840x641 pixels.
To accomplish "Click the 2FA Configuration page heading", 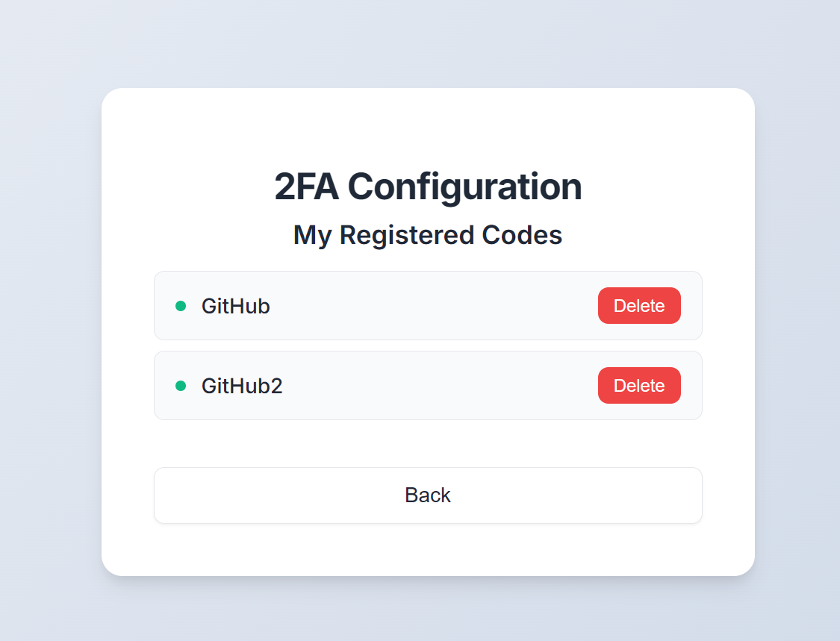I will click(428, 187).
